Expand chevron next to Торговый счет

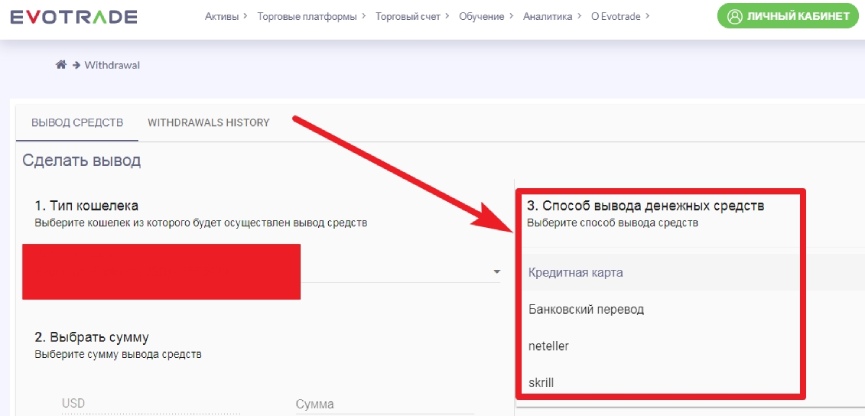coord(446,17)
